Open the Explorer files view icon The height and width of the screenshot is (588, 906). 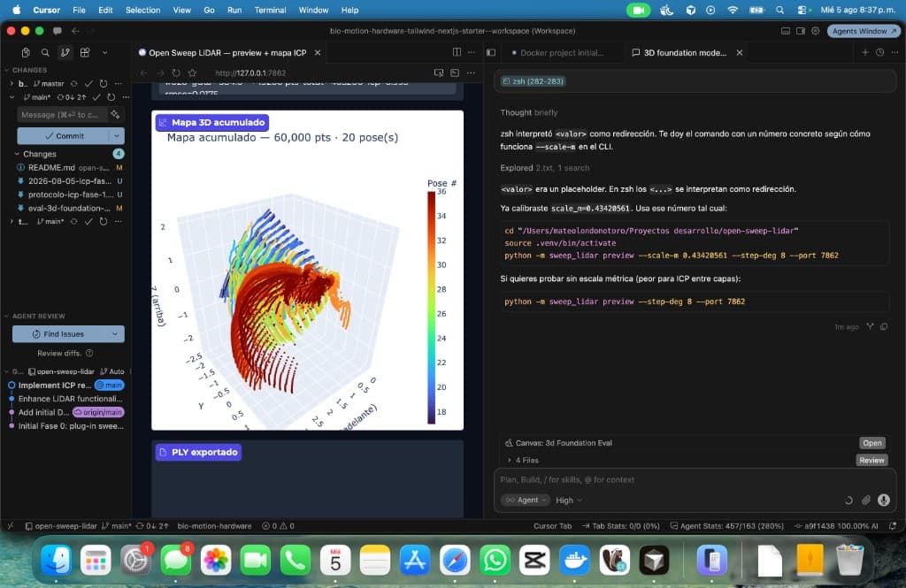point(26,52)
